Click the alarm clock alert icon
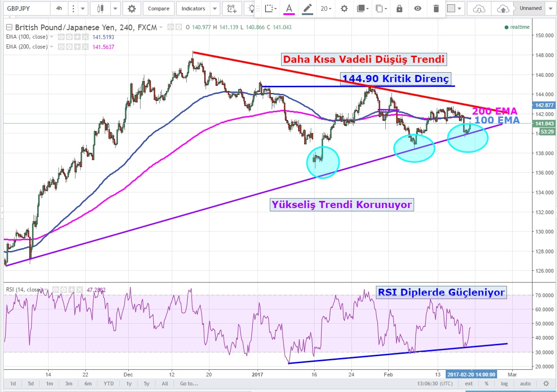 pyautogui.click(x=231, y=8)
